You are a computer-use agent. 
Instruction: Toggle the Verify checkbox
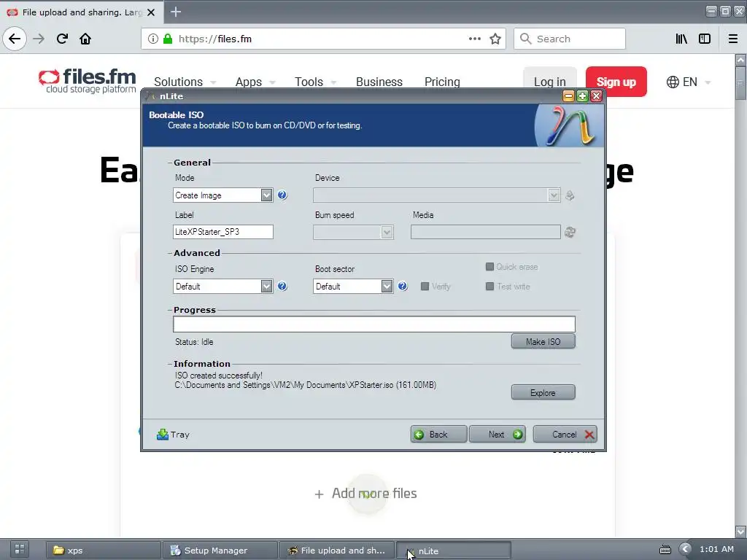point(425,286)
